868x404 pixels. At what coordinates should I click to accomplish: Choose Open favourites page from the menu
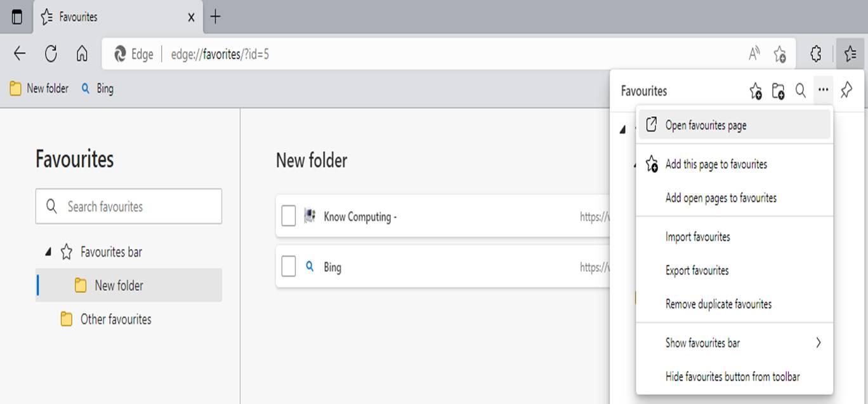pos(707,125)
